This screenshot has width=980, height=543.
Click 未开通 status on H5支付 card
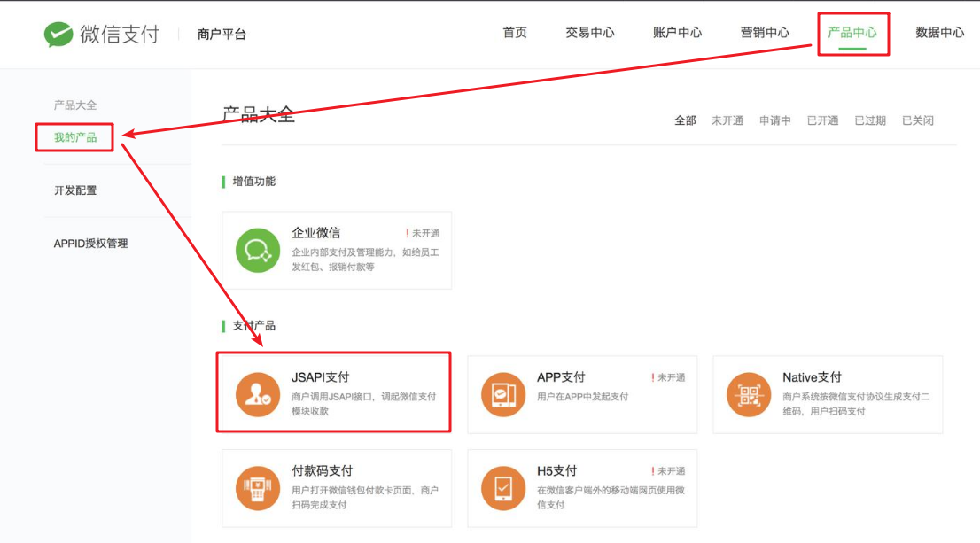pyautogui.click(x=669, y=471)
